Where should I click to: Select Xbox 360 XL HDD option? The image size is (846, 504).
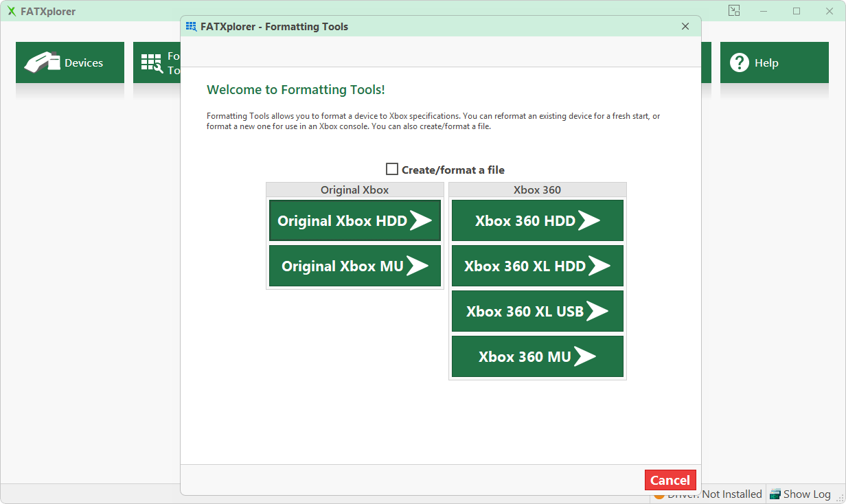pyautogui.click(x=538, y=266)
